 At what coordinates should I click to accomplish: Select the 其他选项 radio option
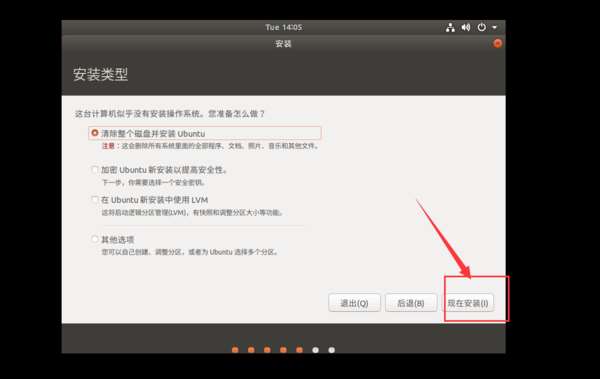tap(95, 239)
